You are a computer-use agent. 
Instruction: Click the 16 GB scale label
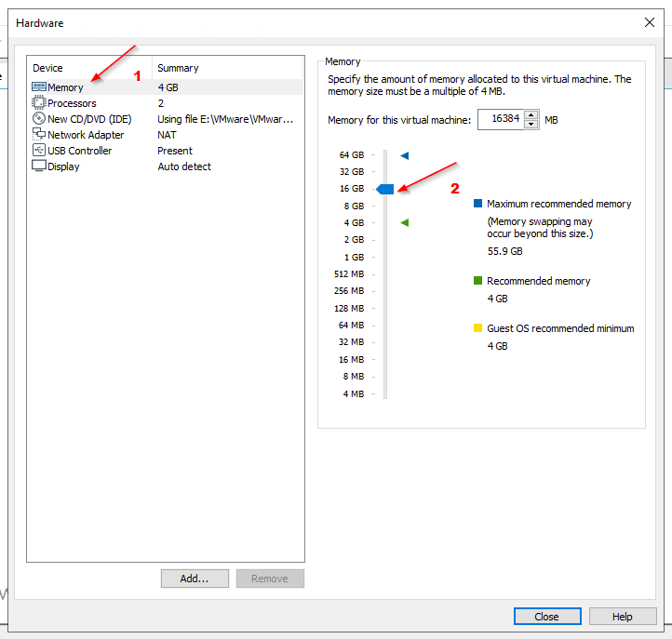click(x=352, y=189)
